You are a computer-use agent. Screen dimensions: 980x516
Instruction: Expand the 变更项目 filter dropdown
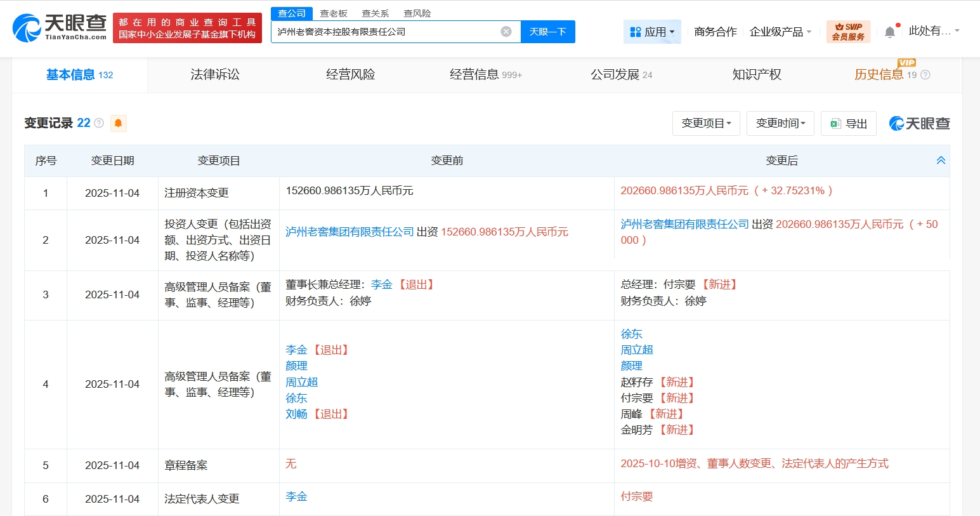pos(706,123)
